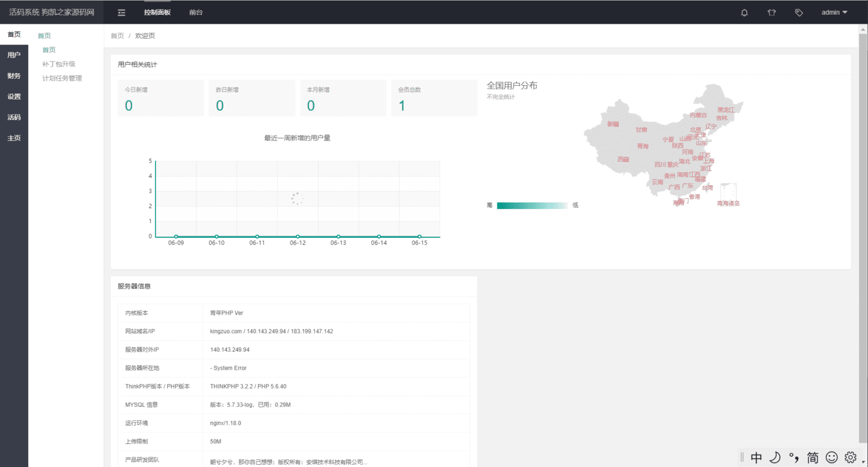Open 补丁包升级 submenu link
Screen dimensions: 868x467
tap(59, 64)
